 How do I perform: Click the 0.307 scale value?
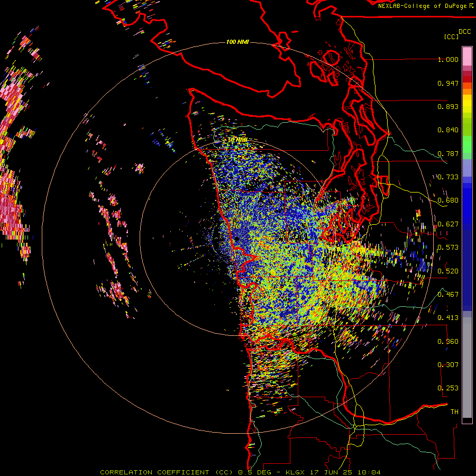tap(448, 365)
